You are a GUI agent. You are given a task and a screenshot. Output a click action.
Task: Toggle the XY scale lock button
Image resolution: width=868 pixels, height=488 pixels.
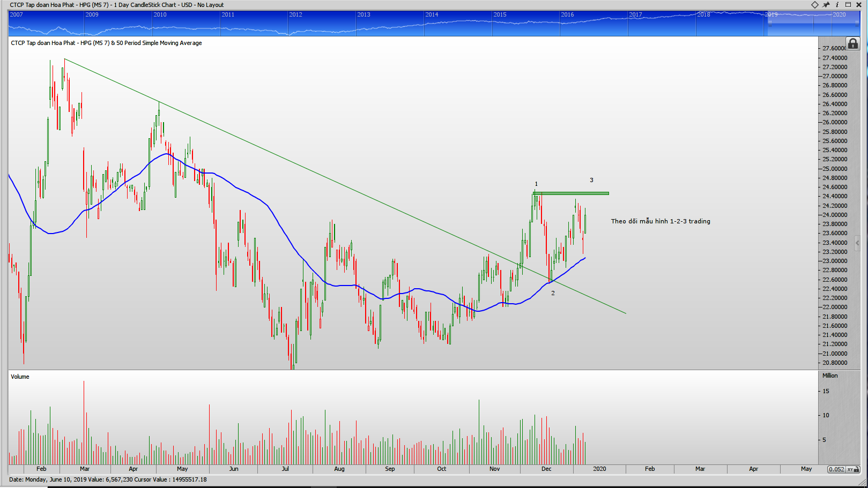(x=852, y=469)
